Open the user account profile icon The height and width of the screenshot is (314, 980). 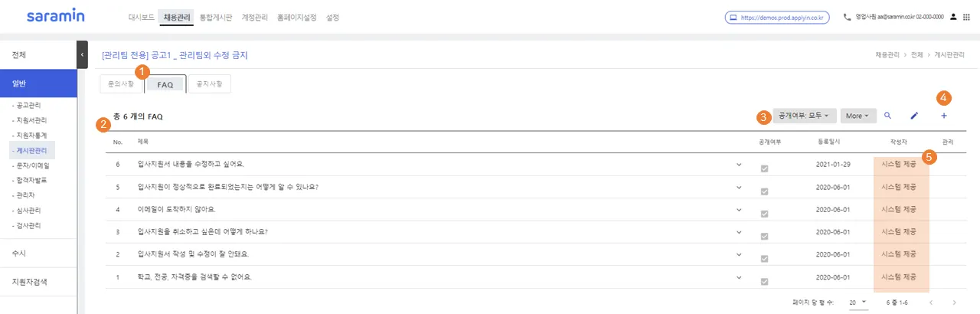(x=953, y=17)
